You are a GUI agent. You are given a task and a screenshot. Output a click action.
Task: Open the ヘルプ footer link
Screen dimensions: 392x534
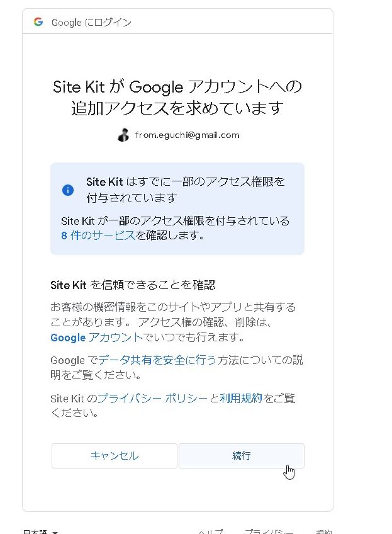[x=210, y=532]
